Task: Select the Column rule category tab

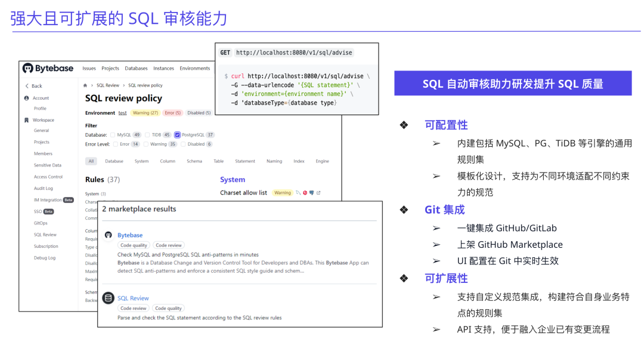Action: pos(168,161)
